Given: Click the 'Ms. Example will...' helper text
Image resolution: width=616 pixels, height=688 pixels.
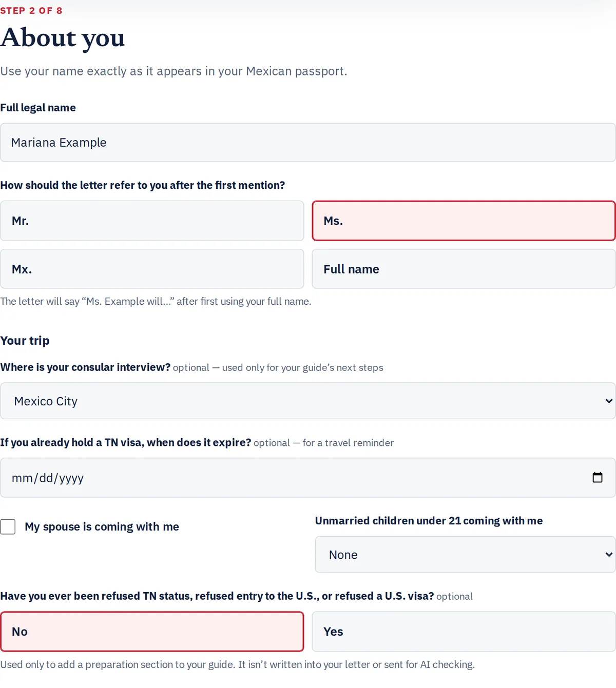Looking at the screenshot, I should point(156,302).
